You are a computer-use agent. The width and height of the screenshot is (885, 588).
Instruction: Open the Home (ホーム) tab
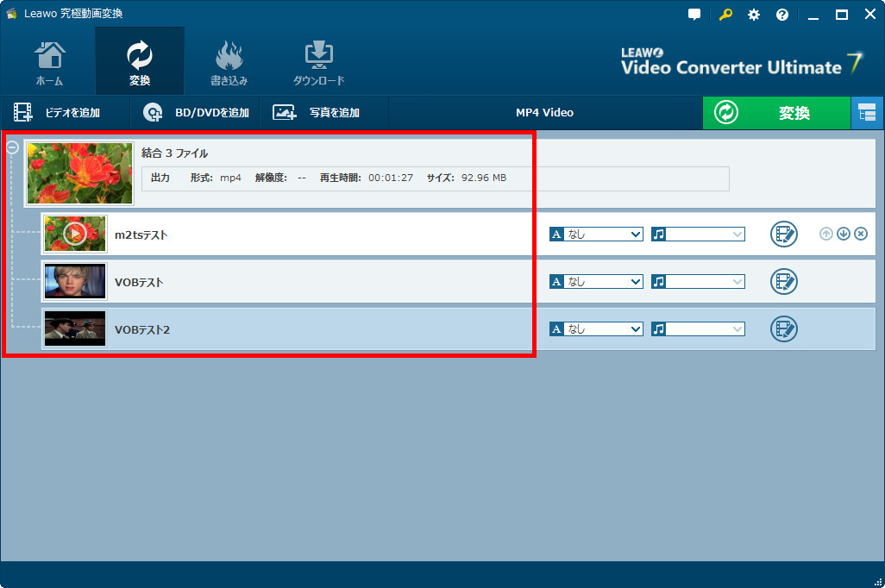pyautogui.click(x=50, y=63)
